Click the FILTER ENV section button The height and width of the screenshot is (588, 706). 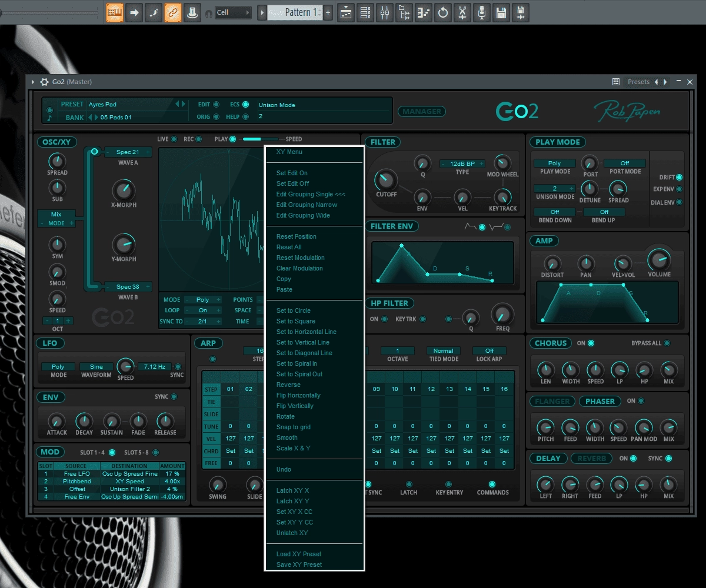(392, 226)
